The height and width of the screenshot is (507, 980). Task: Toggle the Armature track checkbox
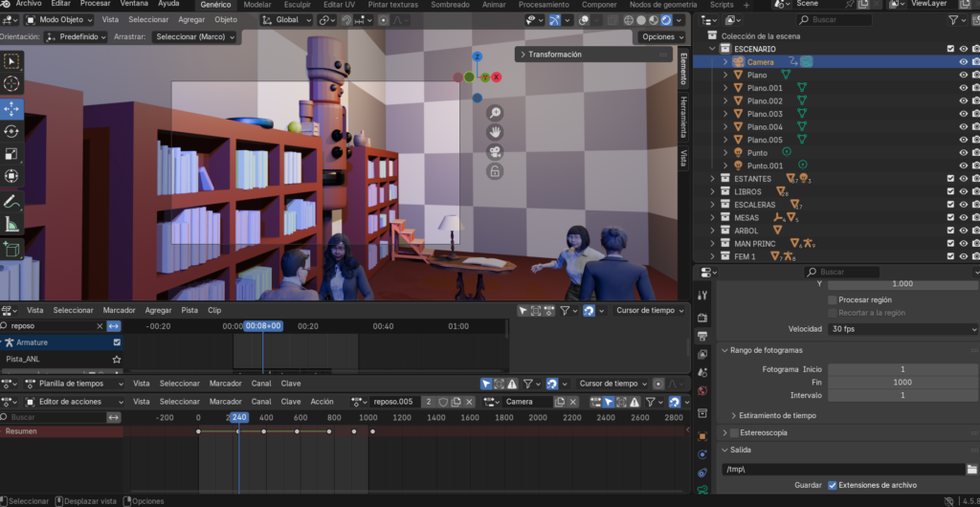[117, 342]
